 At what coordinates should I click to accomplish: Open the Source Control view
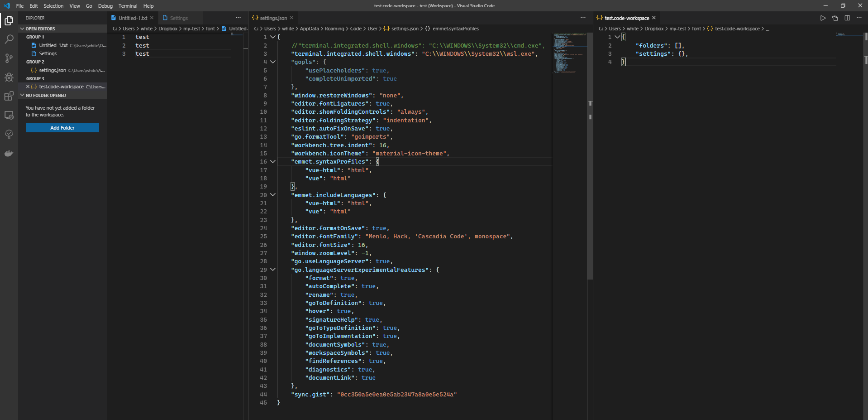pos(9,58)
